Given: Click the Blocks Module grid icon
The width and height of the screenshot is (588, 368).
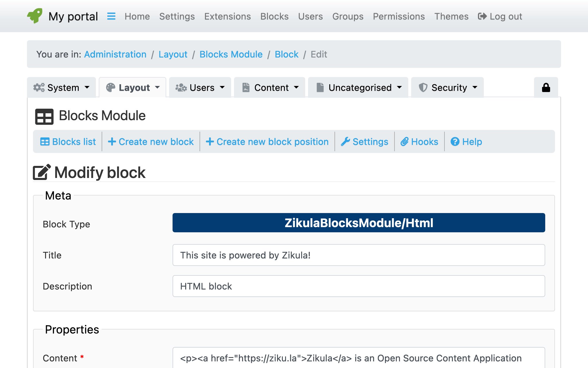Looking at the screenshot, I should click(44, 116).
